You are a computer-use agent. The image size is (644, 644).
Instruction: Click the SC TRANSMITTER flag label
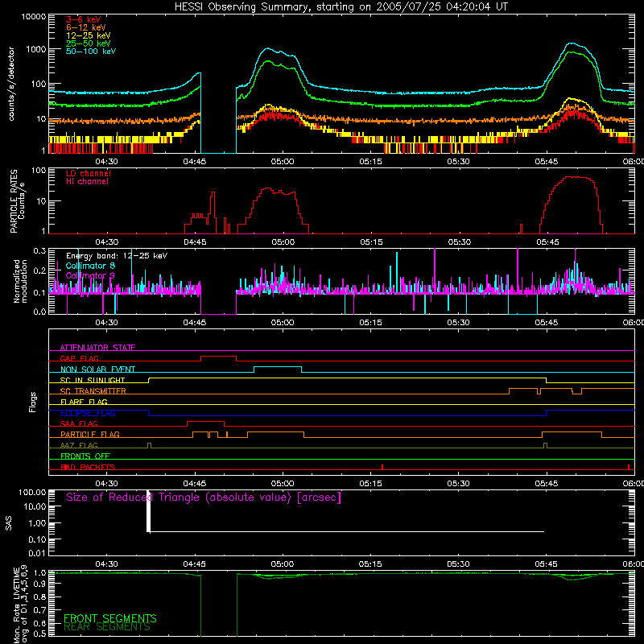[x=93, y=391]
